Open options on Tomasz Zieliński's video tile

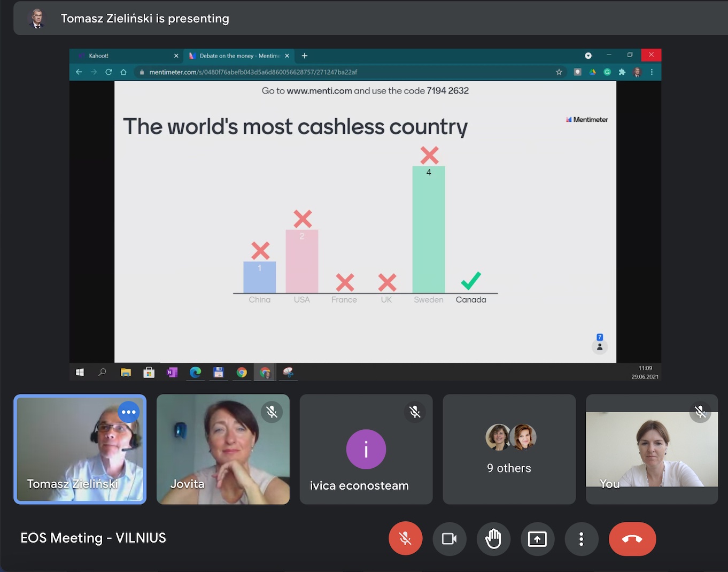129,412
